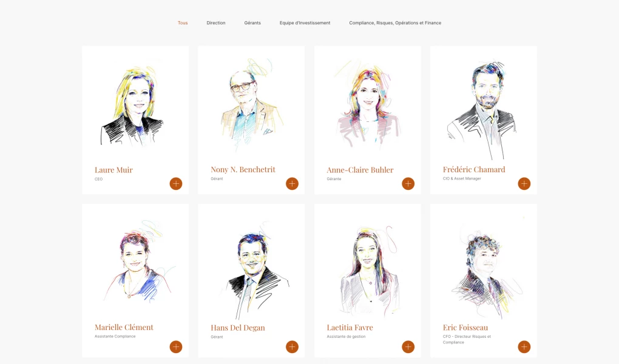
Task: Click the plus icon on Laure Muir's card
Action: [x=176, y=184]
